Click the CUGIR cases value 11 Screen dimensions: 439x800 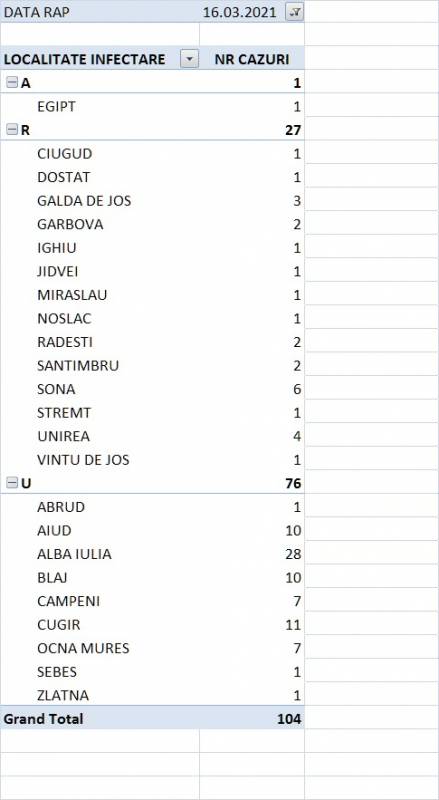294,625
